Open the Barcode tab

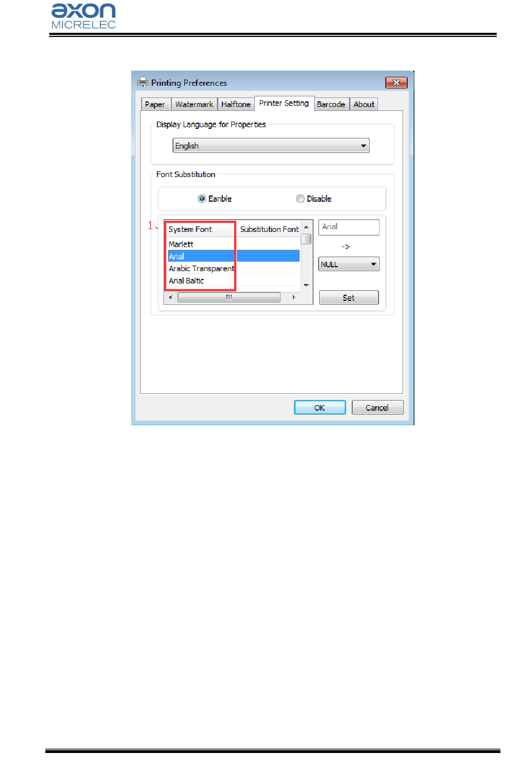(331, 104)
